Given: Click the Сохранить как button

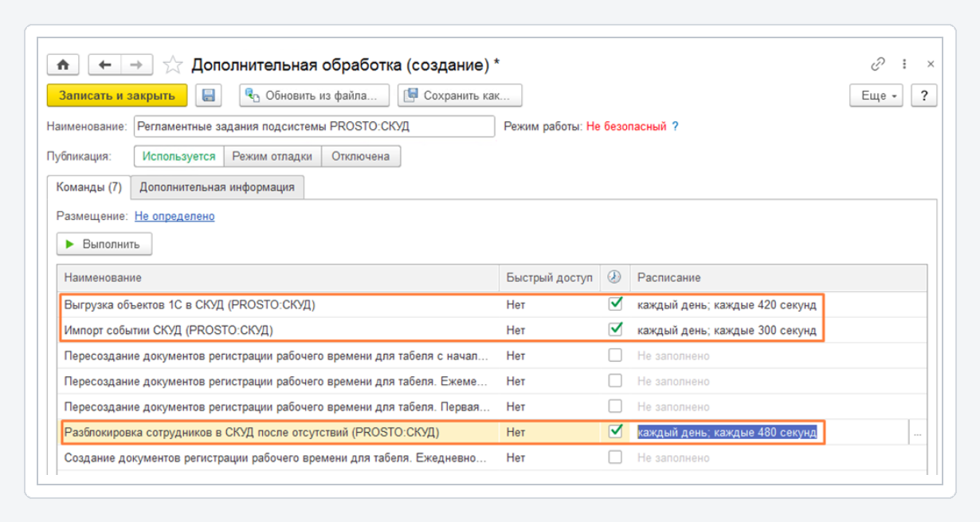Looking at the screenshot, I should click(460, 96).
